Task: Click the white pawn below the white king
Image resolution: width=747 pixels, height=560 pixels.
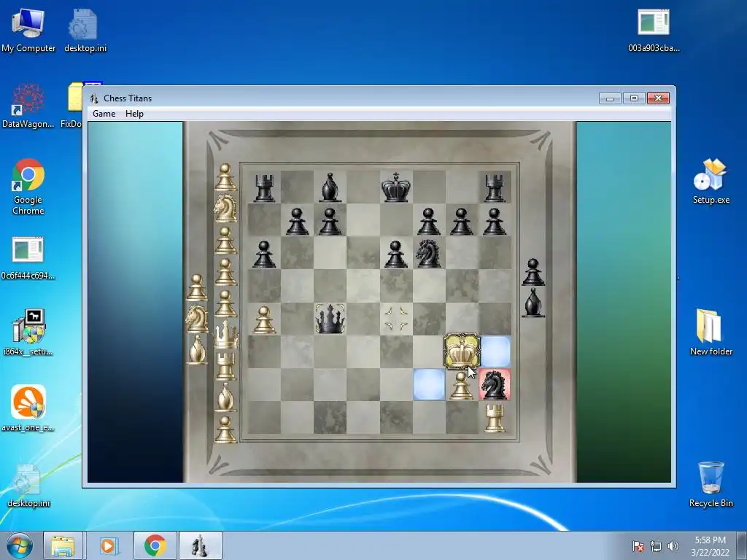Action: pos(461,385)
